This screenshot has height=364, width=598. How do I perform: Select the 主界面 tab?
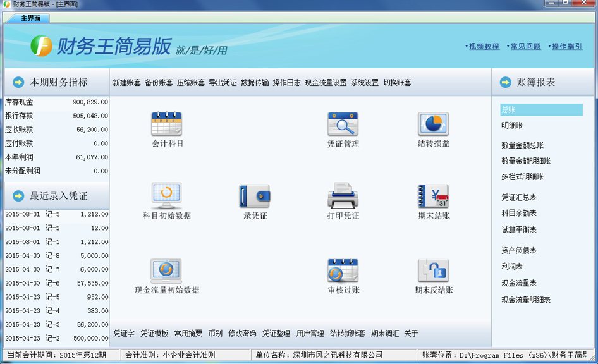click(x=30, y=18)
